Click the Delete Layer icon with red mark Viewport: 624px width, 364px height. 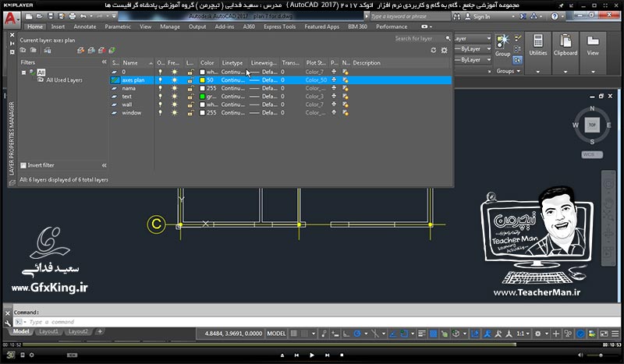[102, 50]
